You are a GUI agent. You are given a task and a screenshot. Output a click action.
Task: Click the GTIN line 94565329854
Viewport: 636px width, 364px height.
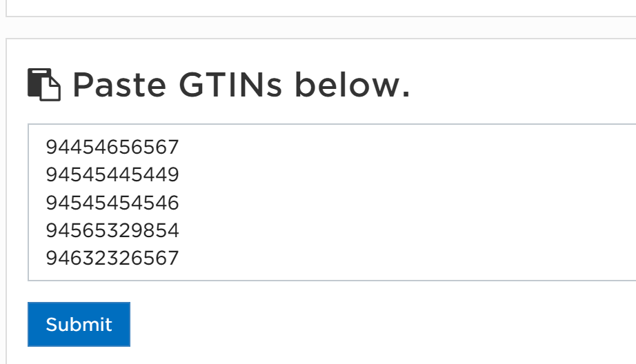tap(112, 230)
